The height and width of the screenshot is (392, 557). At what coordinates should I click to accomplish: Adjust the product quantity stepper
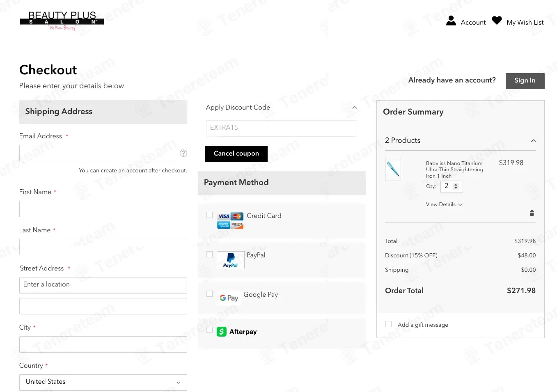click(x=456, y=186)
